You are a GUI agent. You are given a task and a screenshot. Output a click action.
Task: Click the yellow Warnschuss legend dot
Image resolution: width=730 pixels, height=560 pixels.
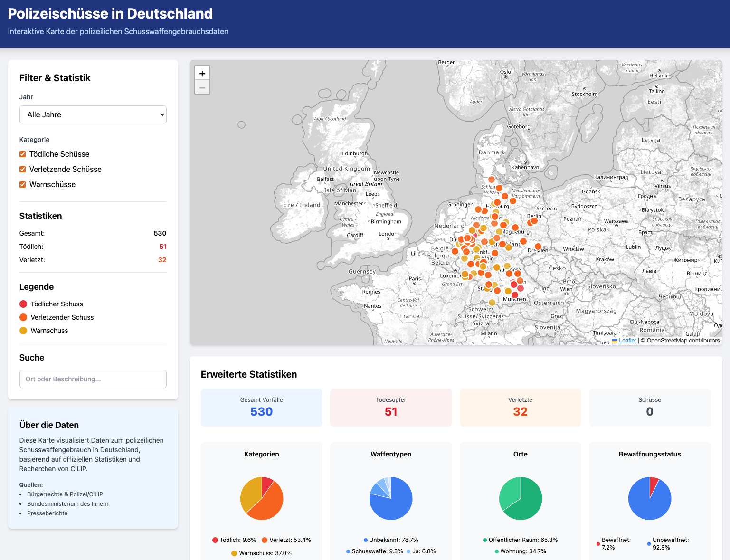pos(23,331)
